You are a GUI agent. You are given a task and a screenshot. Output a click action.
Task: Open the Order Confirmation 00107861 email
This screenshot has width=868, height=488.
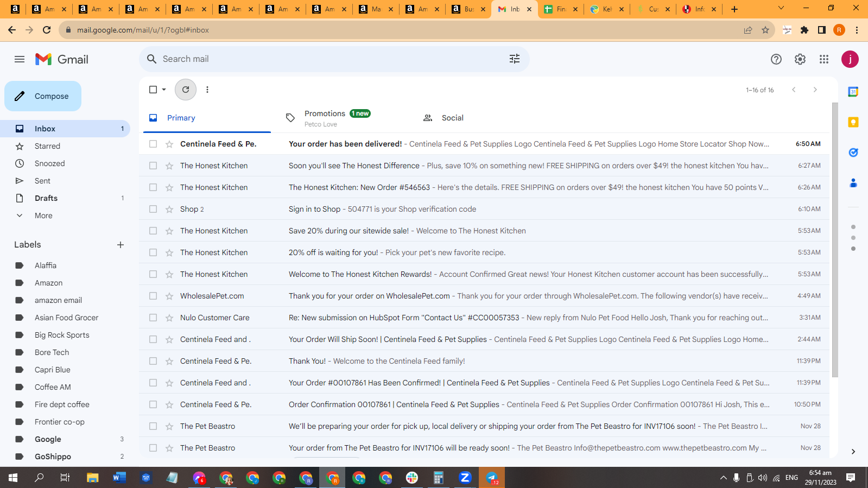484,404
